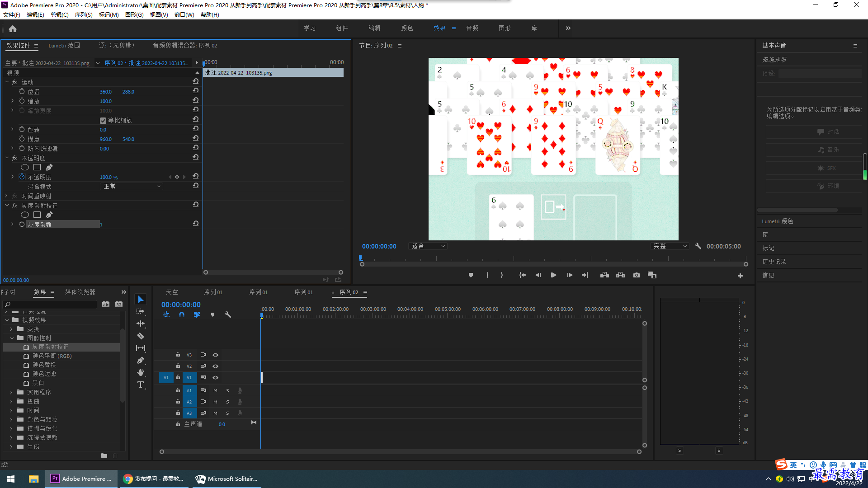Select the Pen tool in tools panel

coord(141,360)
